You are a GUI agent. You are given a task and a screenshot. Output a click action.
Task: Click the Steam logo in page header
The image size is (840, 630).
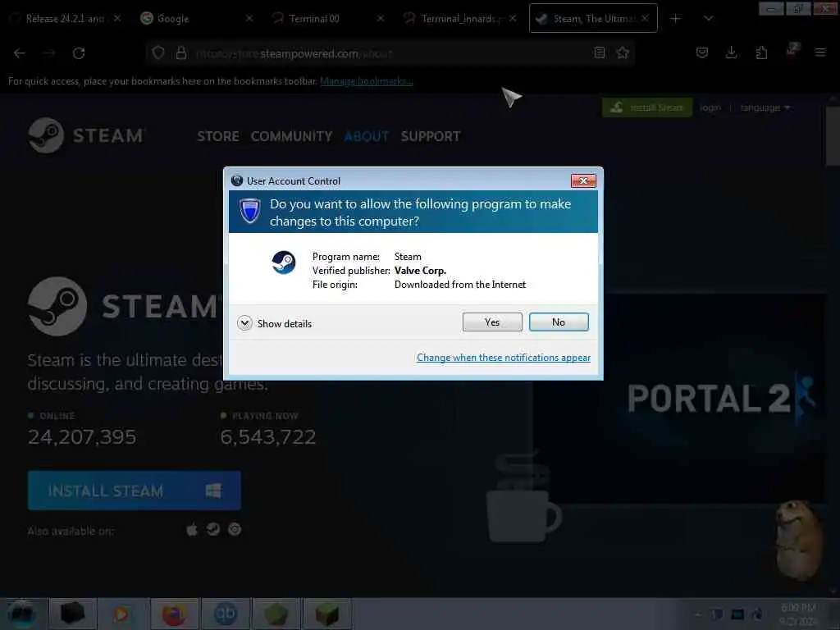pos(86,135)
